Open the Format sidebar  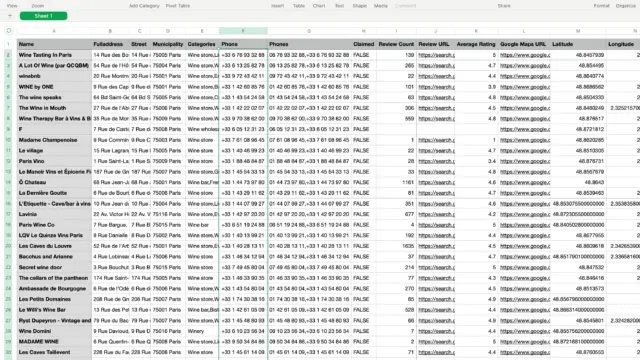click(x=601, y=6)
